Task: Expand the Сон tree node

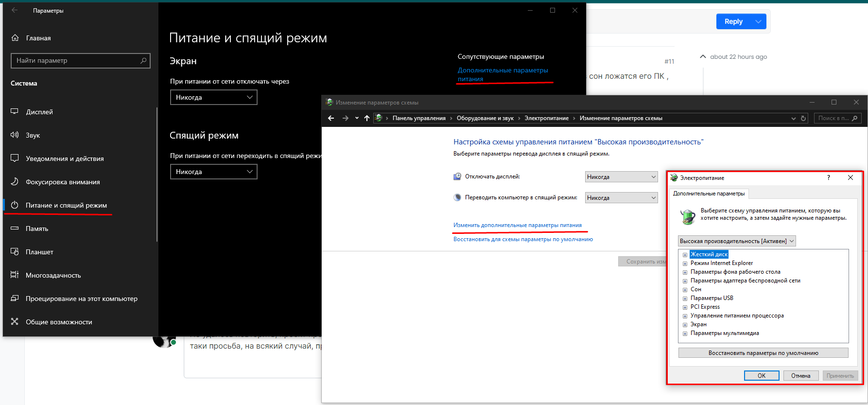Action: pyautogui.click(x=685, y=290)
